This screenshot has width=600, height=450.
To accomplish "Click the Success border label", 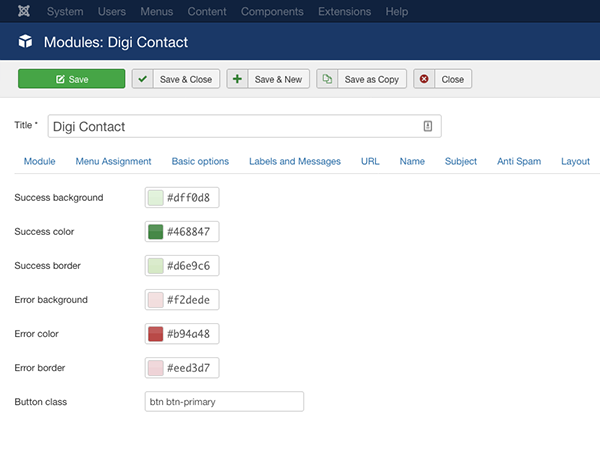I will pyautogui.click(x=47, y=266).
